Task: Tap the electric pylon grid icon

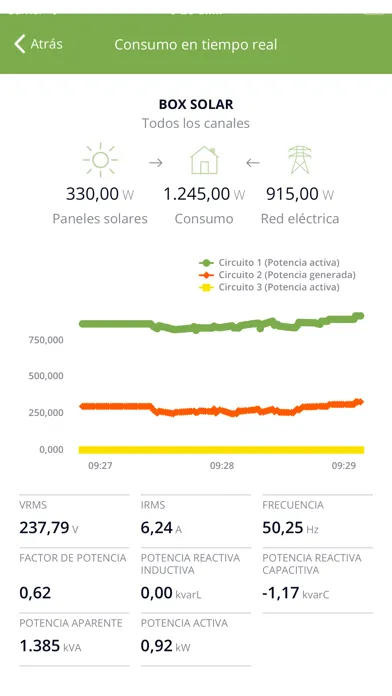Action: 300,160
